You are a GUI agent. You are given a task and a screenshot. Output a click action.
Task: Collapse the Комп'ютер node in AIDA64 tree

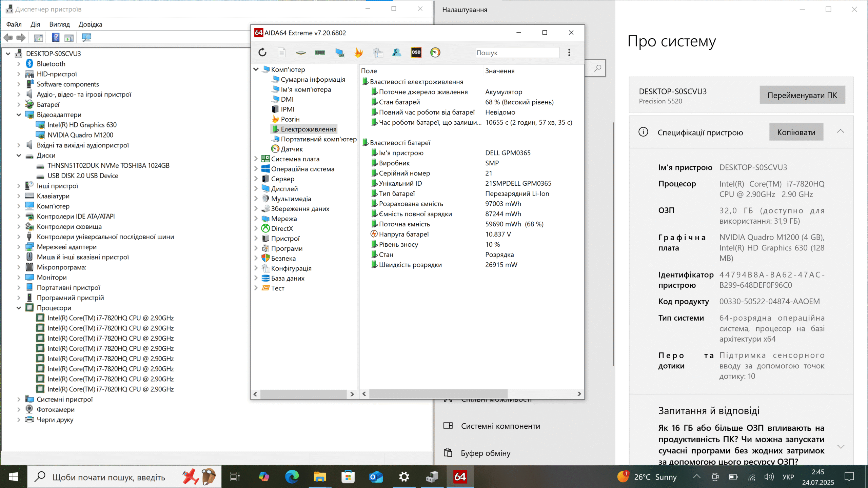tap(256, 69)
